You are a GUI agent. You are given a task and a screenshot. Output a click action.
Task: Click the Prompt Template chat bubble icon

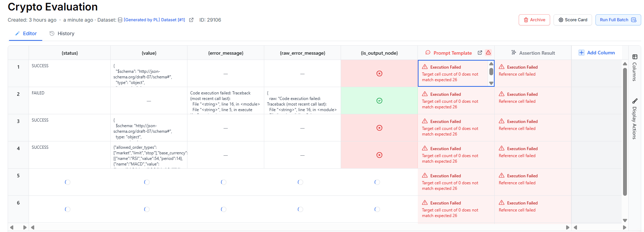pos(428,53)
